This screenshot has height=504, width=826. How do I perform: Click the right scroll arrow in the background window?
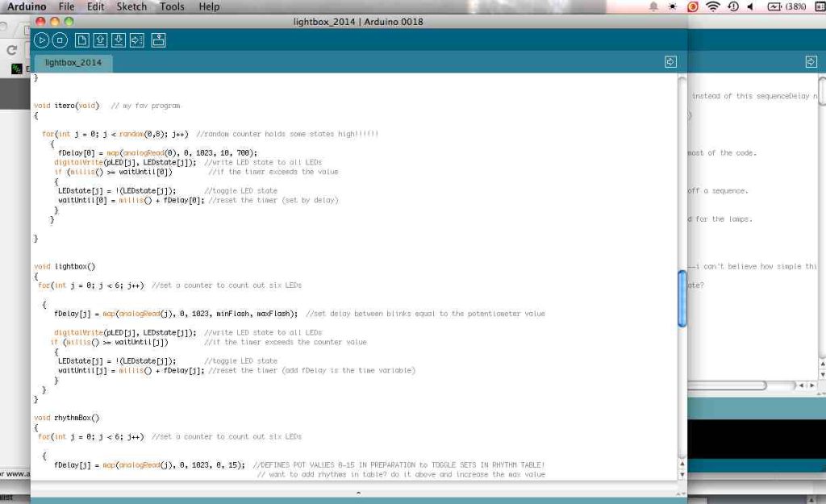point(811,385)
